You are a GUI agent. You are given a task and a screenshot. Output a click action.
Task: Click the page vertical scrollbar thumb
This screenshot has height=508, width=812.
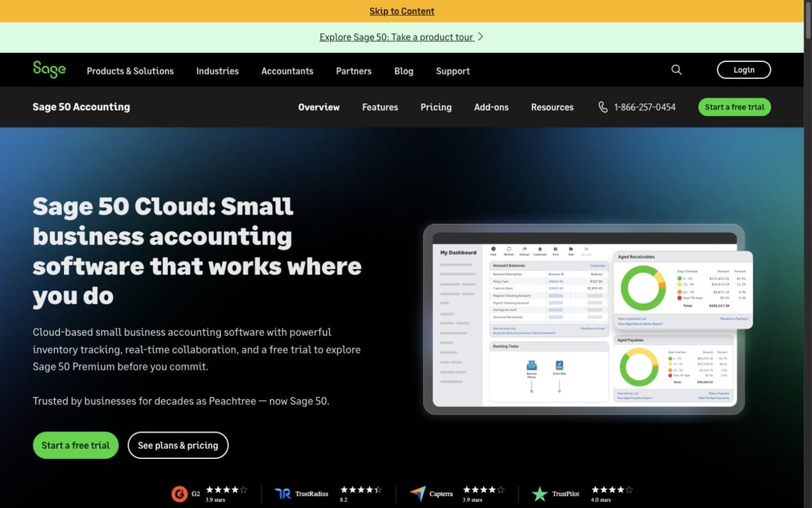[x=807, y=21]
